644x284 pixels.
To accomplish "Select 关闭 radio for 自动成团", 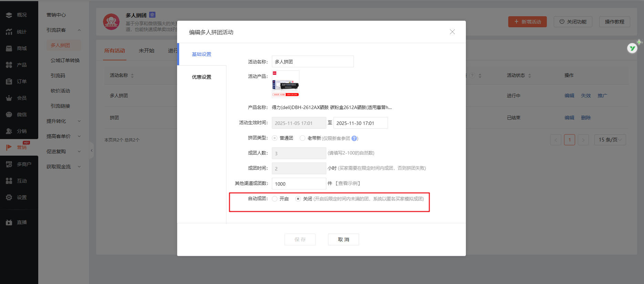I will coord(298,199).
